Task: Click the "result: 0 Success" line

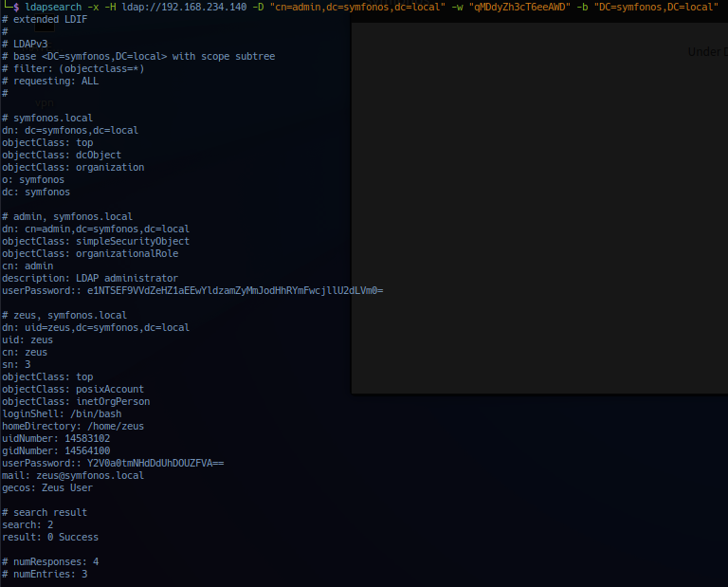Action: 50,537
